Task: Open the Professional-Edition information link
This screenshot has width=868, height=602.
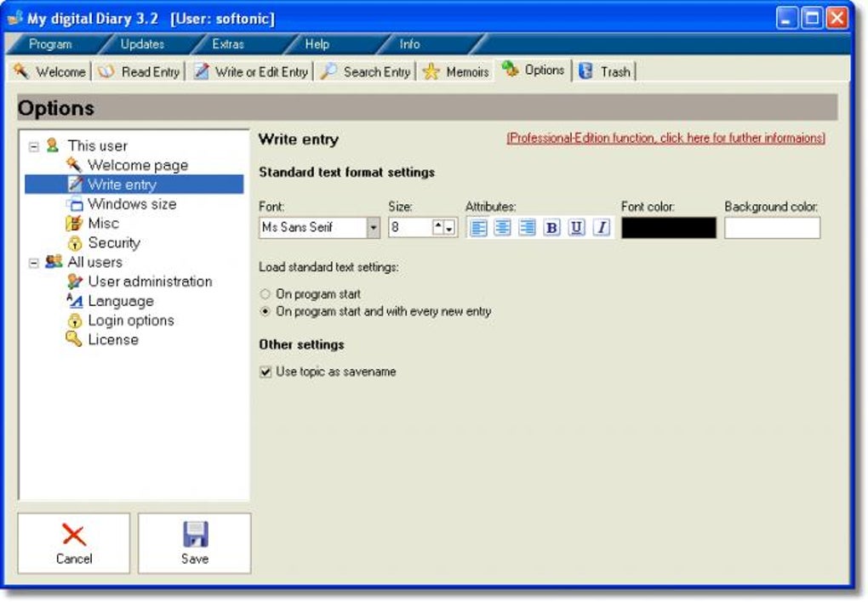Action: [666, 138]
